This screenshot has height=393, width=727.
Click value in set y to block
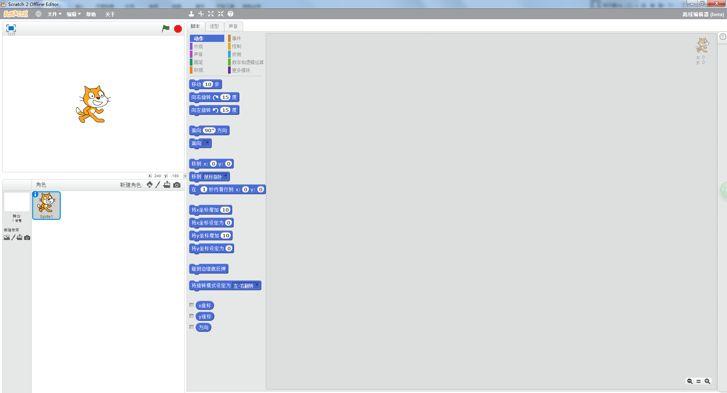[x=229, y=248]
